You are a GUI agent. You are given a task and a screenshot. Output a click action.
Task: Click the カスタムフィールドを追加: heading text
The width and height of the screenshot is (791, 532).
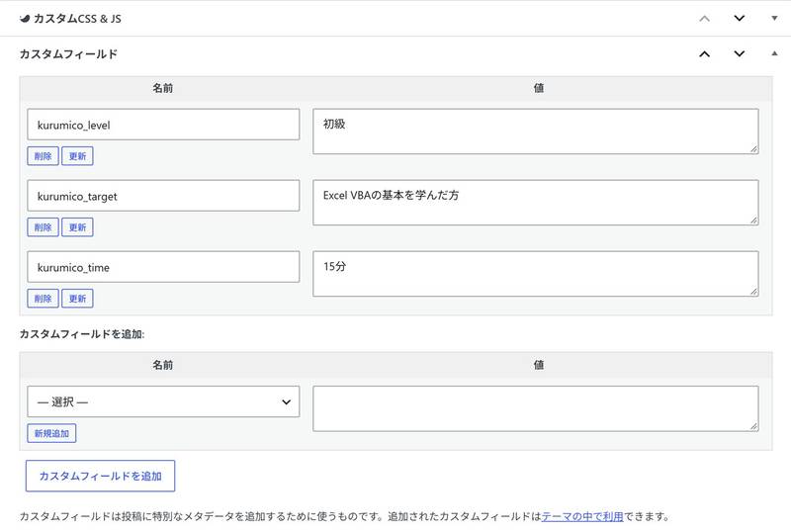pyautogui.click(x=82, y=334)
